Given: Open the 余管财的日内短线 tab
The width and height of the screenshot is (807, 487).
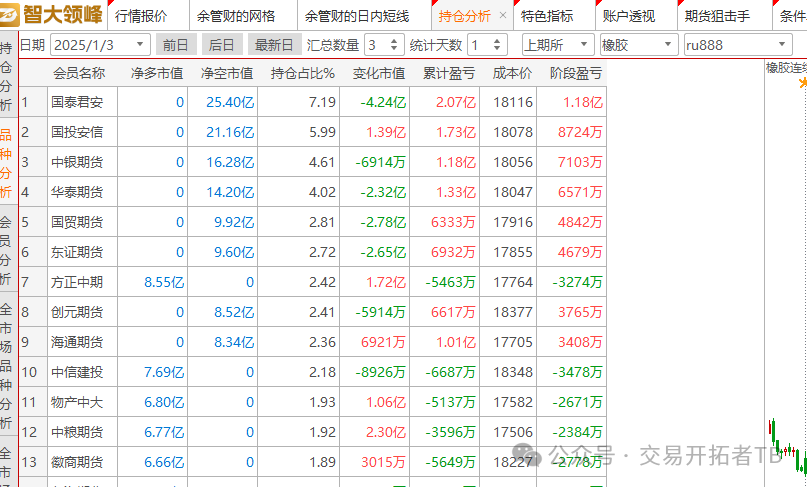Looking at the screenshot, I should point(357,16).
